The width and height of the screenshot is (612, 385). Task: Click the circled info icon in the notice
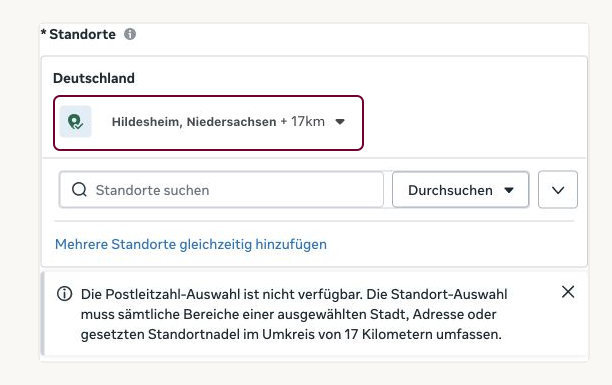click(x=64, y=294)
